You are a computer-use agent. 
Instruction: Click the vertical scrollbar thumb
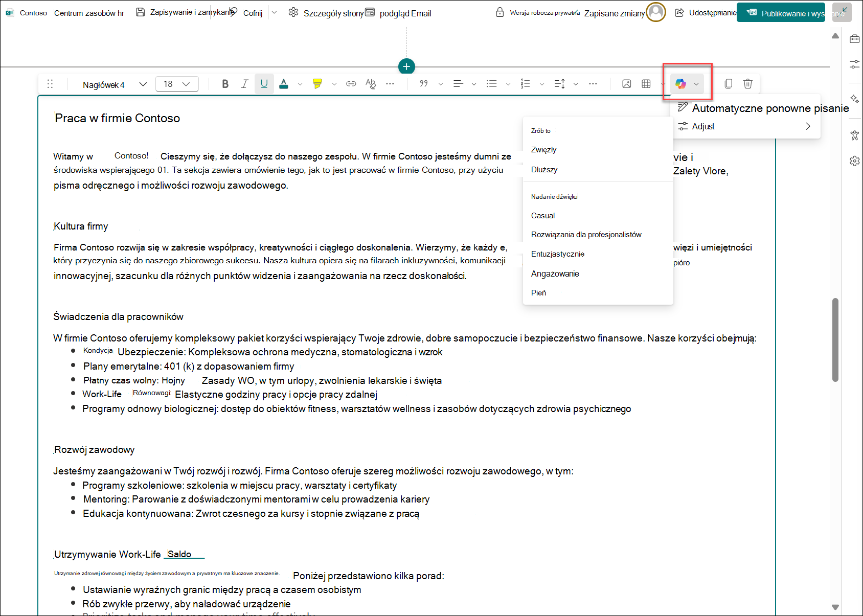[835, 340]
